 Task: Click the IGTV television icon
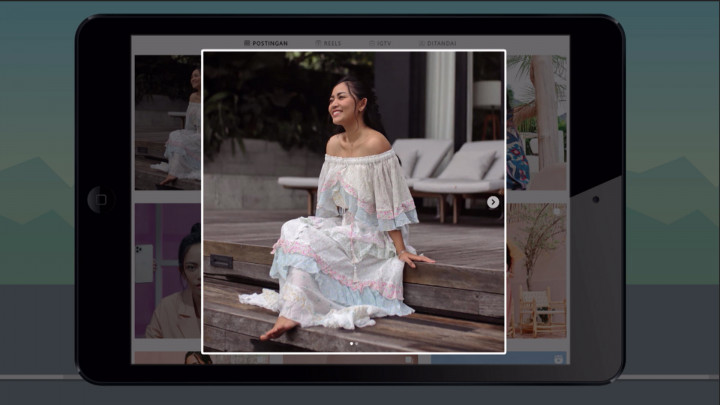click(372, 43)
